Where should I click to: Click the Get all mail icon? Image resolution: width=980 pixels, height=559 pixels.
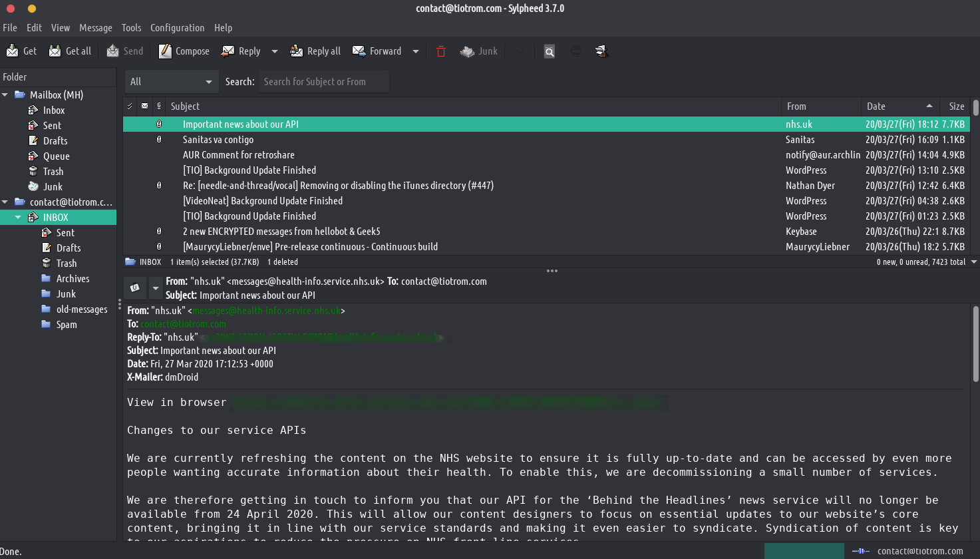coord(55,51)
